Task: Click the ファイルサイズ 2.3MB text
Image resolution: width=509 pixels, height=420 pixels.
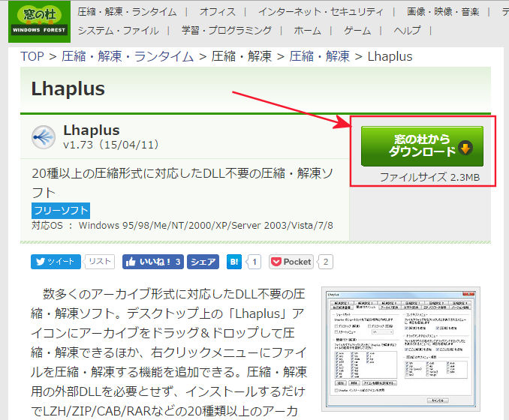Action: (429, 178)
